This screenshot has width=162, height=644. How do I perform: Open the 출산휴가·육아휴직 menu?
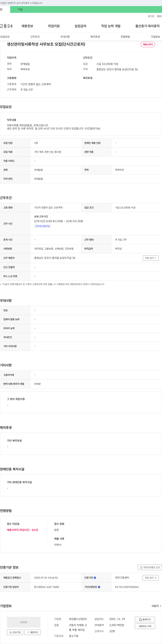(147, 26)
